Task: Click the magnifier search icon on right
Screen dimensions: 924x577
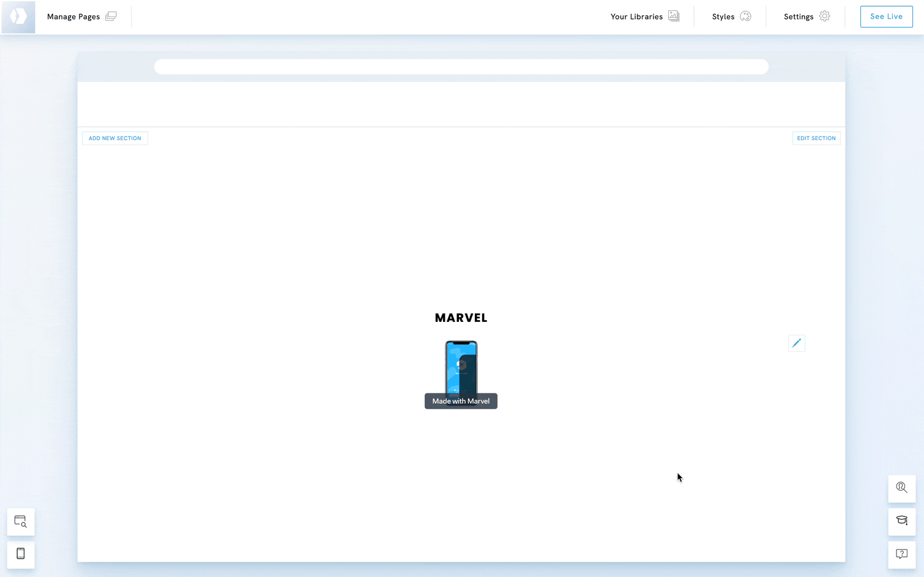Action: (x=901, y=488)
